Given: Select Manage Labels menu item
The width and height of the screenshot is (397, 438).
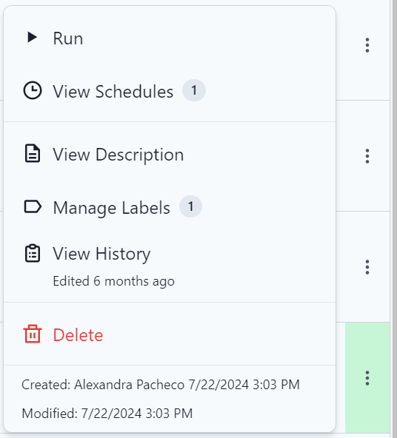Looking at the screenshot, I should pyautogui.click(x=170, y=207).
